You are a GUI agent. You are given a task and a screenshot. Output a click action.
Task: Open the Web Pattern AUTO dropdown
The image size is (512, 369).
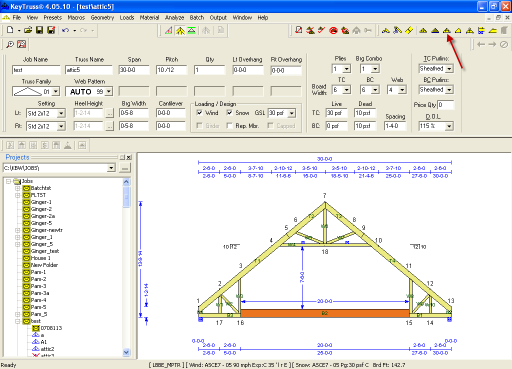click(109, 91)
